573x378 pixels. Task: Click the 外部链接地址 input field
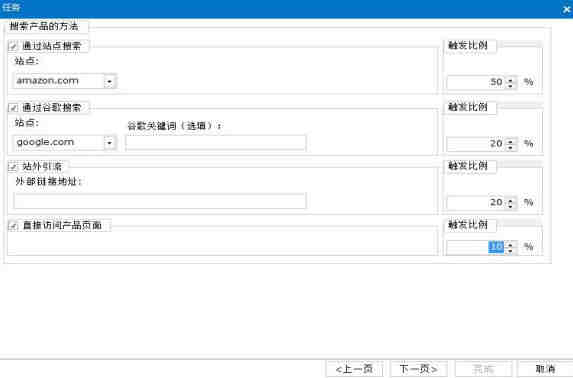[x=160, y=201]
